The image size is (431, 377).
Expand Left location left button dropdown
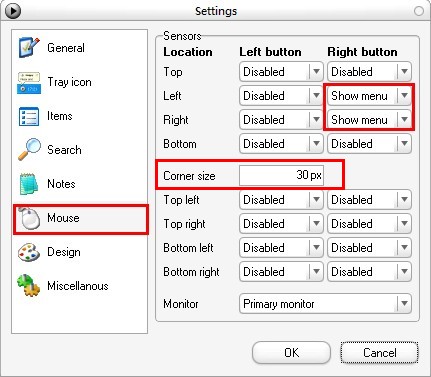281,96
